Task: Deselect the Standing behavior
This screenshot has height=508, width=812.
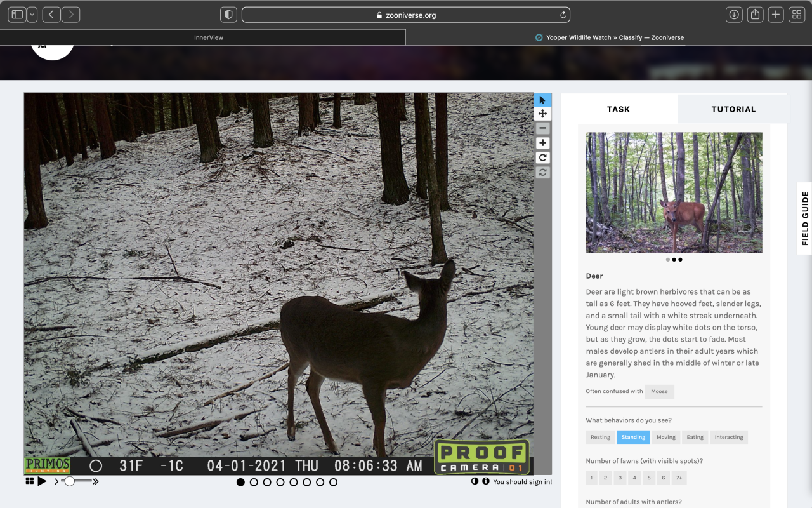Action: point(633,437)
